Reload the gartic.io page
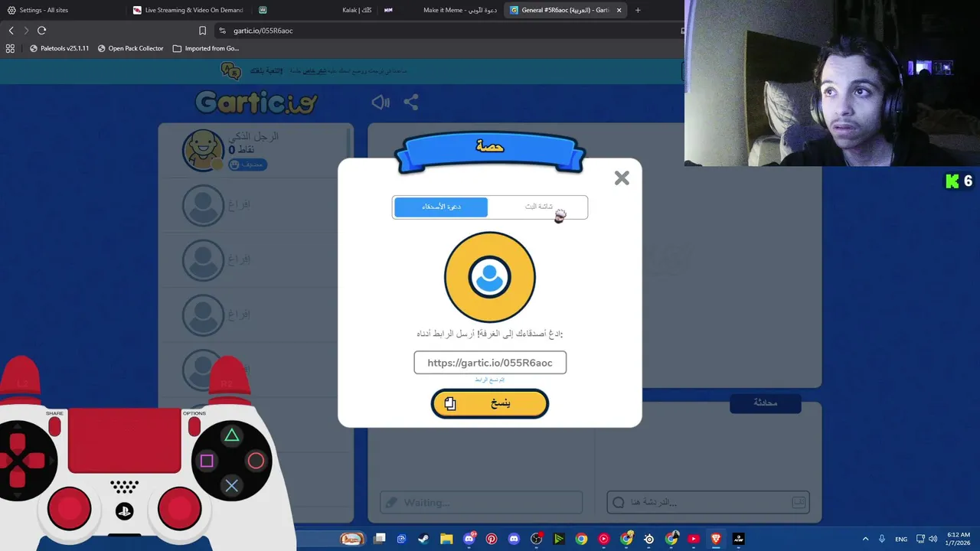 pyautogui.click(x=42, y=31)
